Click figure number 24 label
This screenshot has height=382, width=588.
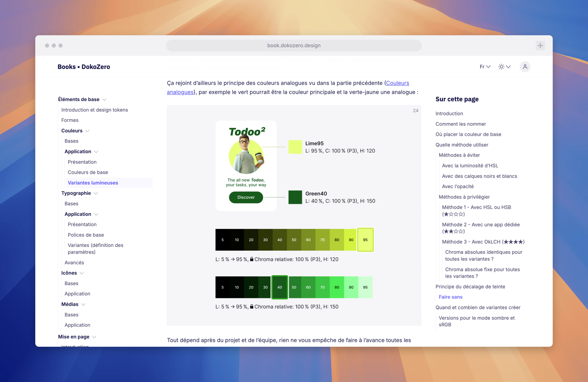tap(416, 111)
